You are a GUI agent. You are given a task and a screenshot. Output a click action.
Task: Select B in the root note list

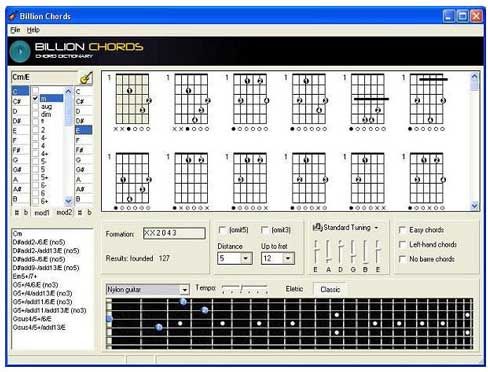tap(20, 199)
